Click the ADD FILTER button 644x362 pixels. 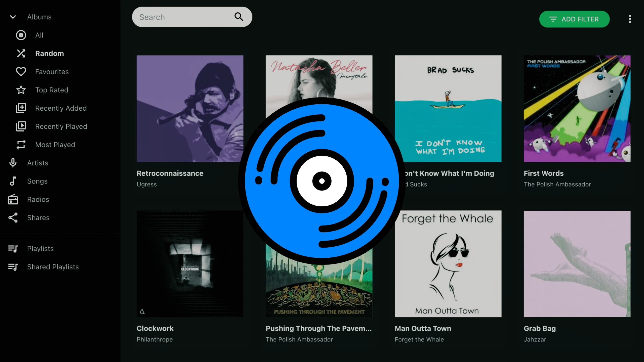point(574,19)
